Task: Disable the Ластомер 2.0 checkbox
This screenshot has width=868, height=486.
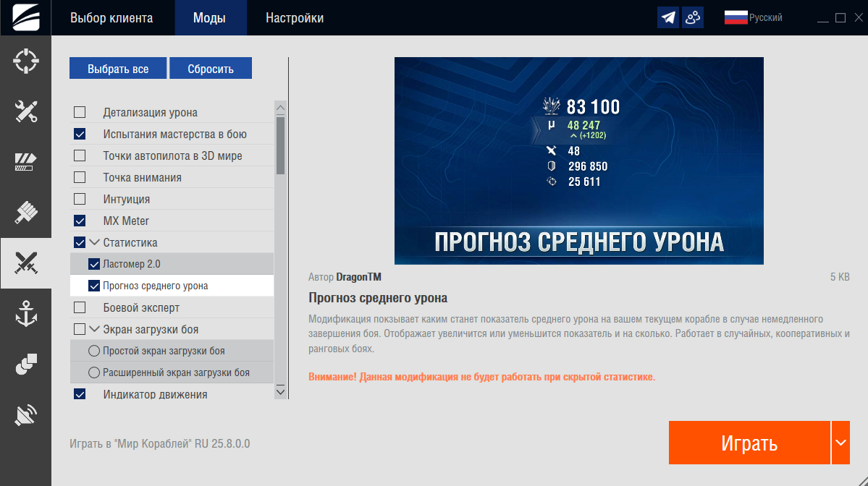Action: point(94,264)
